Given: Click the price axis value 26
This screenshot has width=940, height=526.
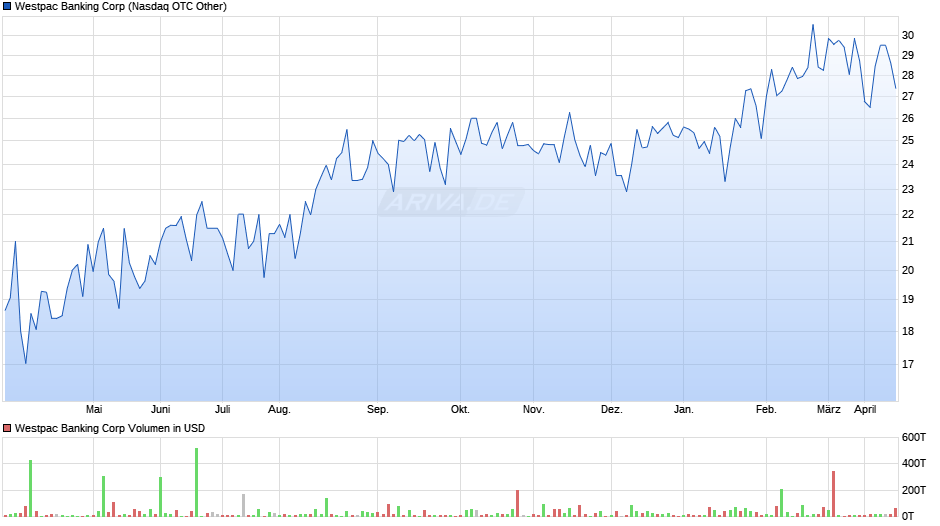Looking at the screenshot, I should click(908, 118).
